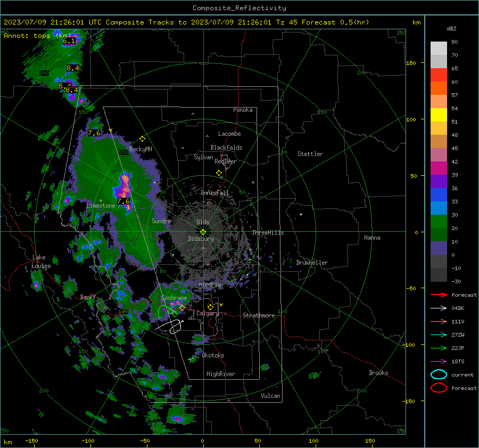This screenshot has width=479, height=448.
Task: Click the light gray 80 dBZ swatch
Action: click(x=439, y=48)
